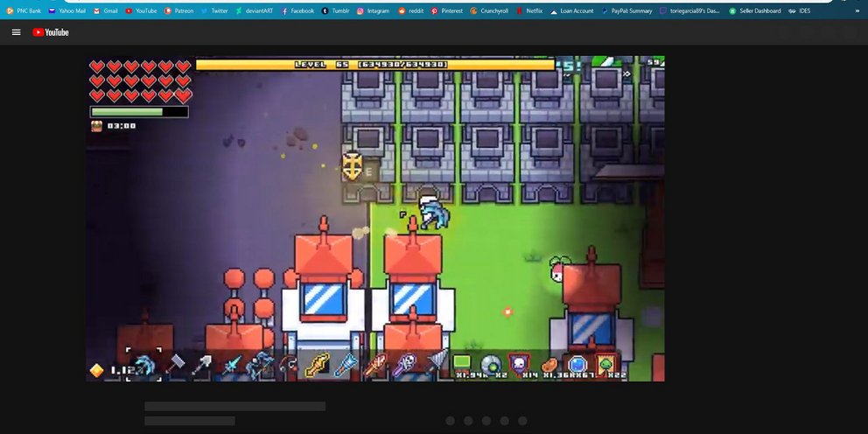Select the shovel in the game hotbar
The image size is (868, 434).
(202, 364)
